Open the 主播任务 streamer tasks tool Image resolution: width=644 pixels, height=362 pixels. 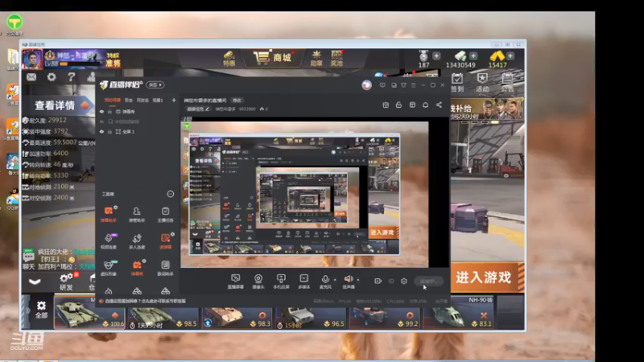pos(165,214)
